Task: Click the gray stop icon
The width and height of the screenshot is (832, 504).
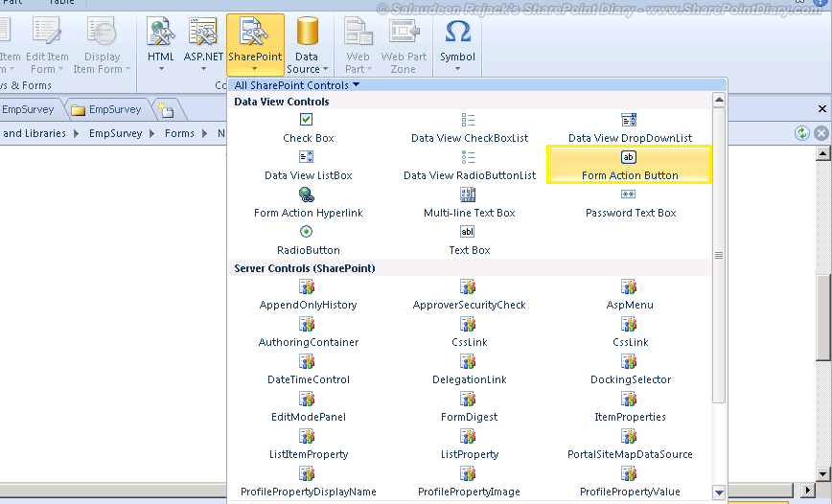Action: pos(821,133)
